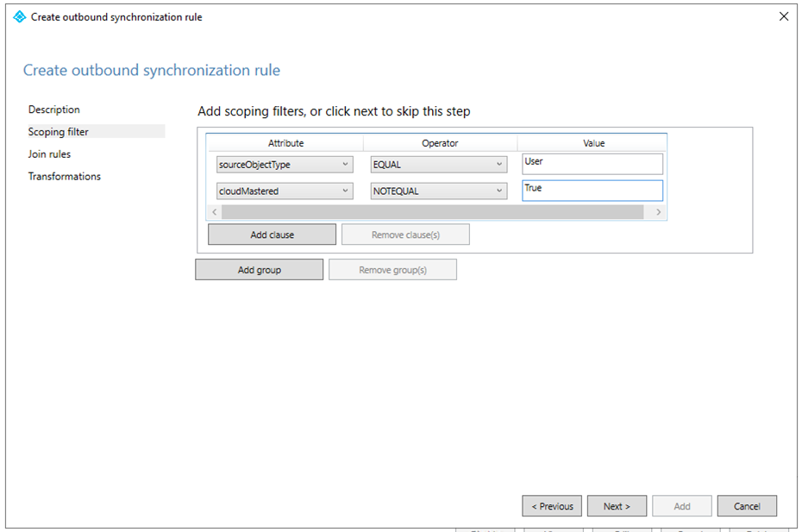The image size is (802, 532).
Task: Click the horizontal scrollbar under the clauses
Action: click(431, 212)
